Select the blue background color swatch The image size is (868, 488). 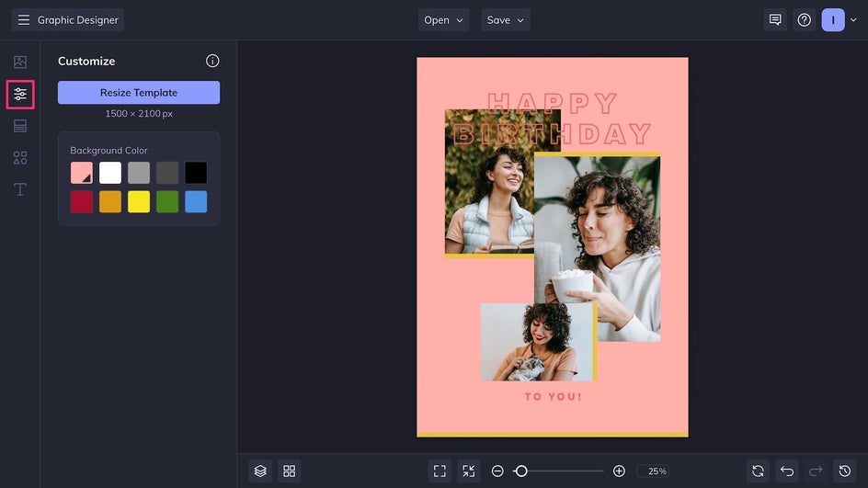point(196,201)
